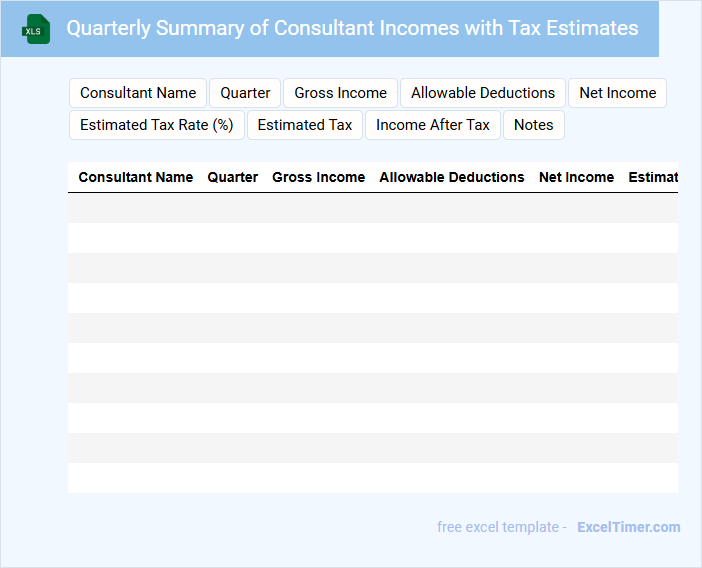702x568 pixels.
Task: Select the Gross Income column header
Action: (318, 177)
